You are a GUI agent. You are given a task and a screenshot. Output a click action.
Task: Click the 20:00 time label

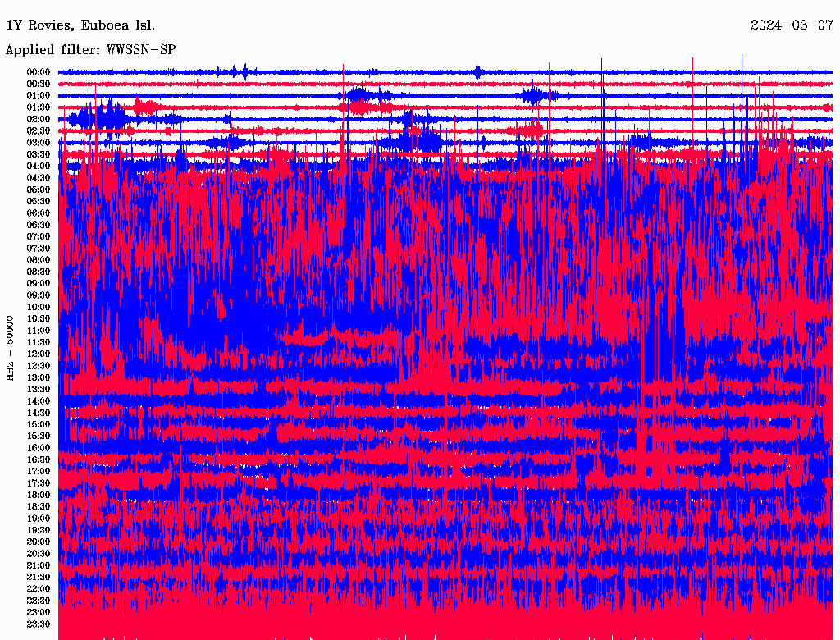[39, 542]
